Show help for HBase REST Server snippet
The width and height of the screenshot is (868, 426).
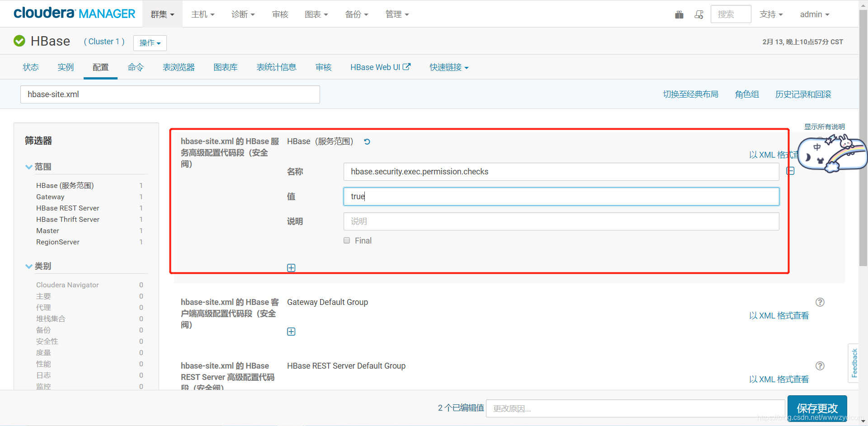pyautogui.click(x=820, y=366)
